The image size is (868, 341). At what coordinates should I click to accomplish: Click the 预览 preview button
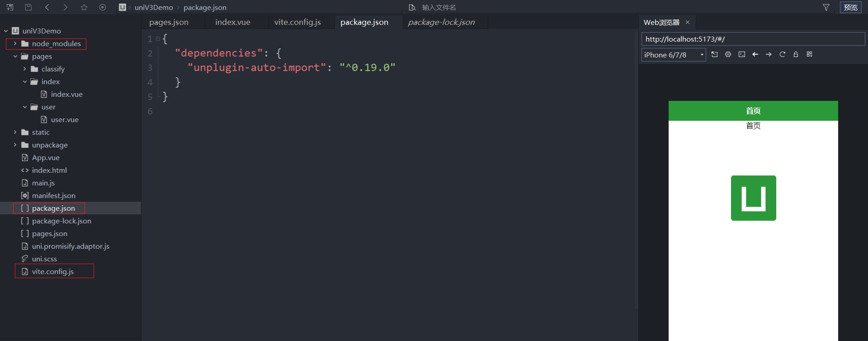(850, 7)
